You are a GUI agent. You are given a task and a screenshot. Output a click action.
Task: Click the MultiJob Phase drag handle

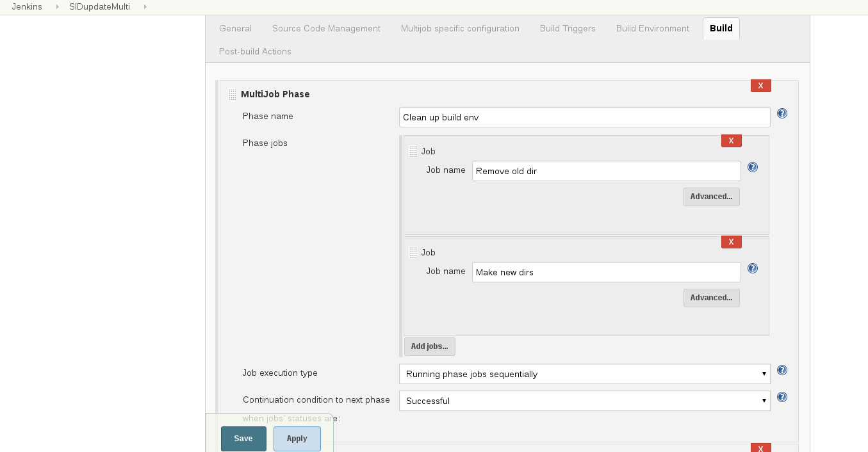[x=232, y=94]
